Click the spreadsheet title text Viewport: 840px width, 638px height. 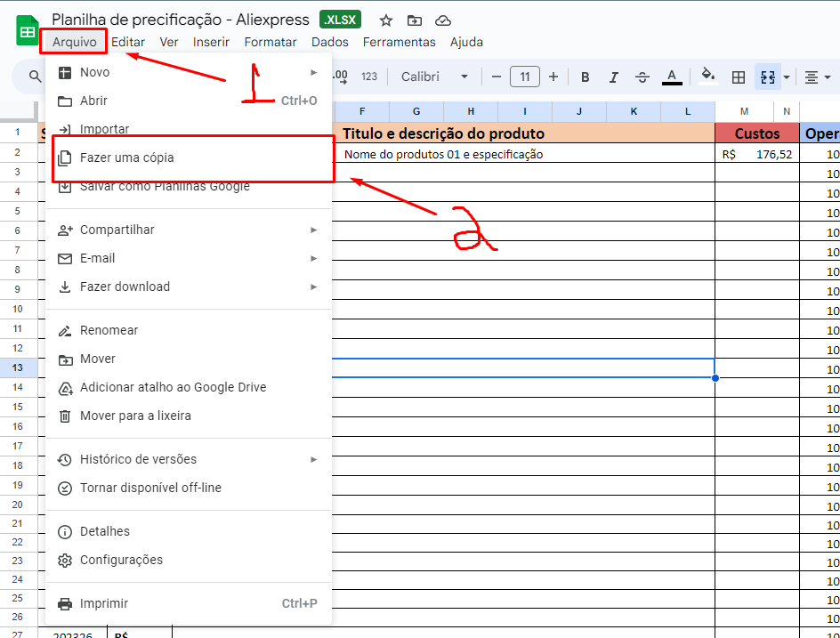click(x=181, y=20)
